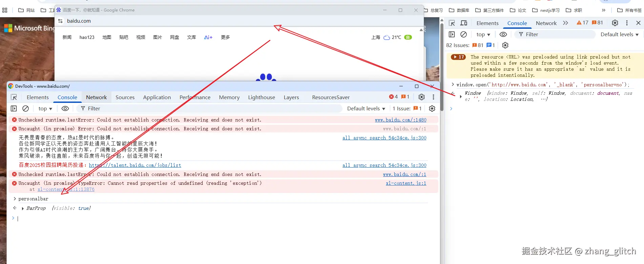The image size is (644, 264).
Task: Open www.baidu.com/:1480 source link
Action: (400, 120)
